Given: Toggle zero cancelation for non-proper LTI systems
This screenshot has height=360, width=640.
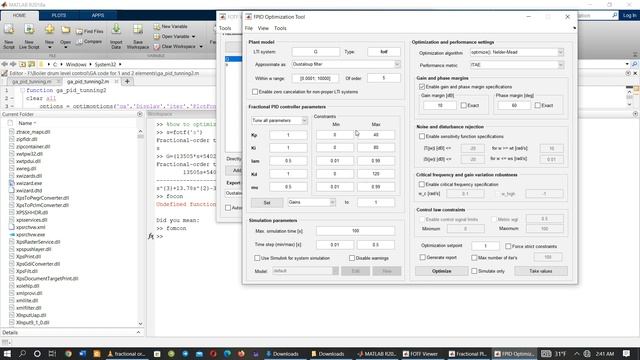Looking at the screenshot, I should pyautogui.click(x=255, y=92).
